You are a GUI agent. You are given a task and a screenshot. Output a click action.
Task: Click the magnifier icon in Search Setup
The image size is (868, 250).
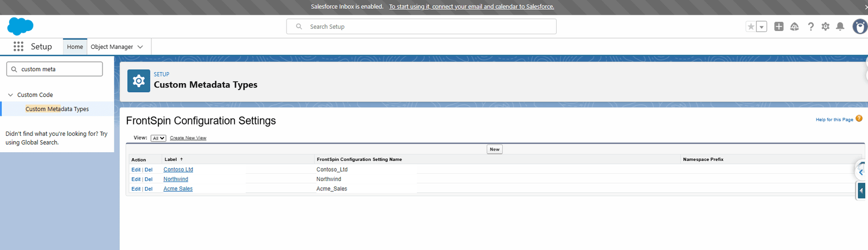[x=299, y=27]
